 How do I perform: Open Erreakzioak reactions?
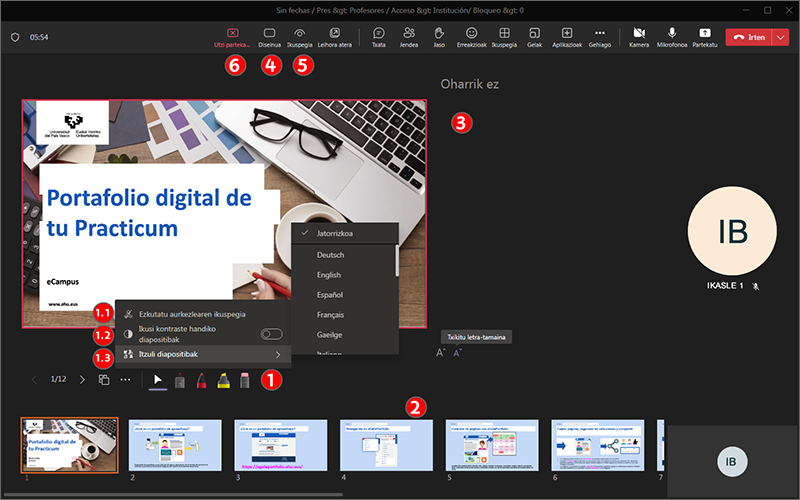(x=471, y=33)
